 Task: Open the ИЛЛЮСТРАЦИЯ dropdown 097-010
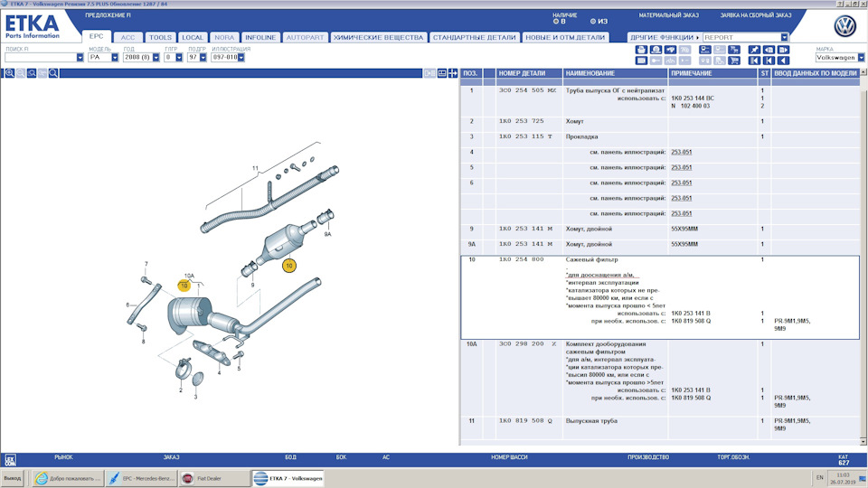click(x=241, y=58)
